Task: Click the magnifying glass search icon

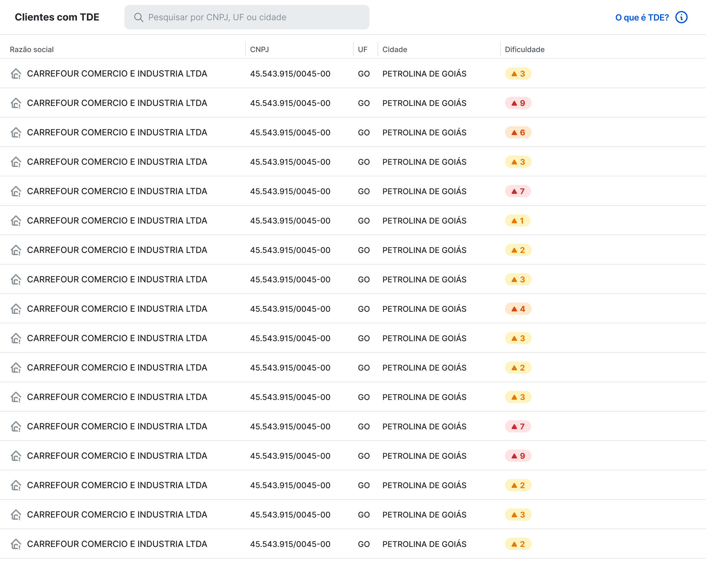Action: [139, 17]
